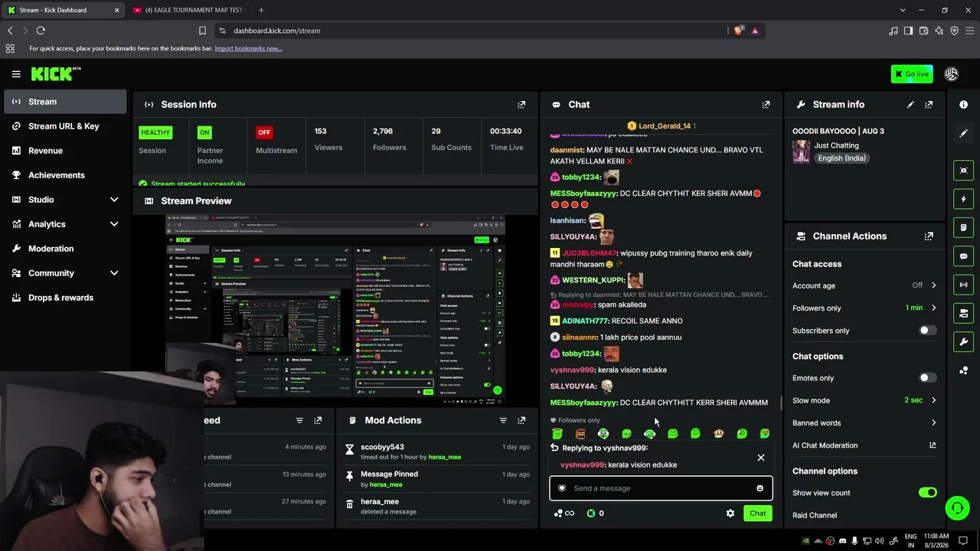Click Raid Channel option
Viewport: 980px width, 551px height.
point(815,516)
